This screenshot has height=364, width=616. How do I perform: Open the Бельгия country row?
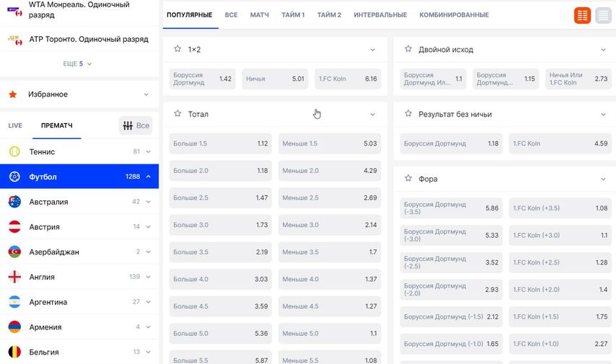(79, 352)
